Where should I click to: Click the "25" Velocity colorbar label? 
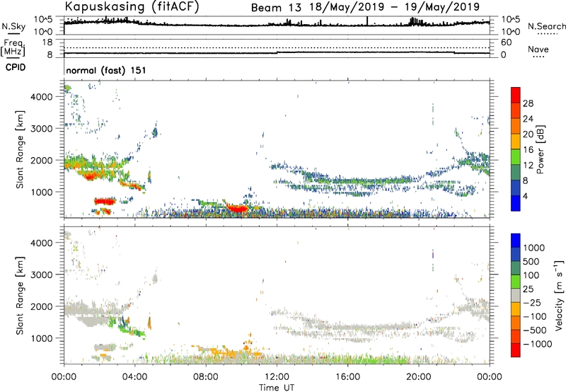point(528,289)
